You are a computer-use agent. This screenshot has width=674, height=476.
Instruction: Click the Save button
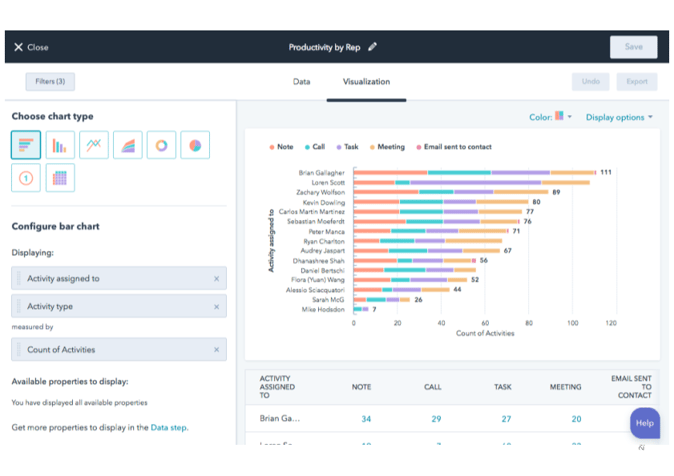pos(633,47)
